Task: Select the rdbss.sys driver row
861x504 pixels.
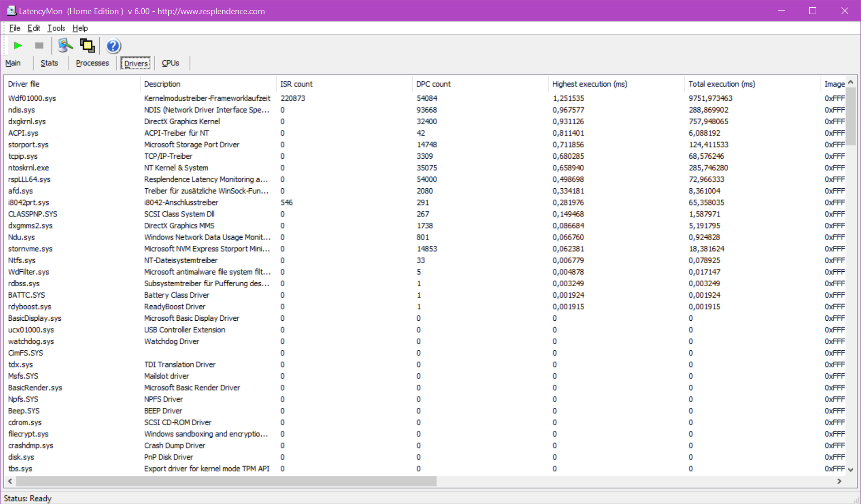Action: point(426,284)
